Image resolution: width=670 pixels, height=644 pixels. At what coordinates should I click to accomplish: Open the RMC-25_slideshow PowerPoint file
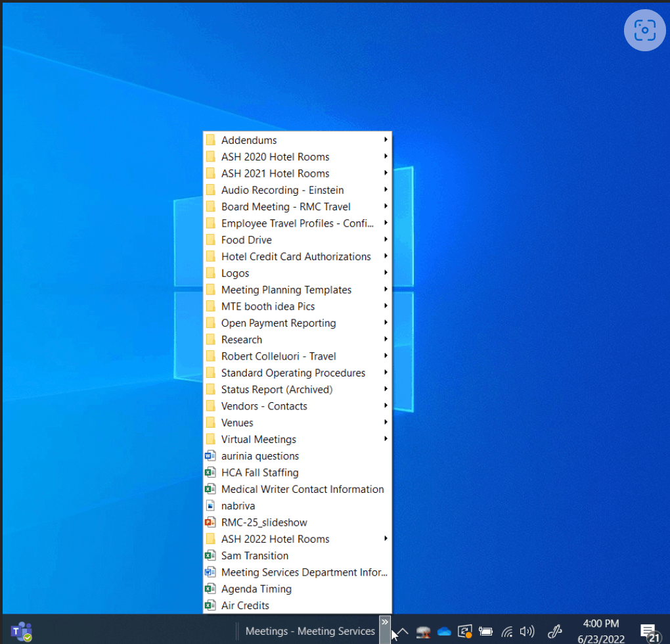point(264,522)
